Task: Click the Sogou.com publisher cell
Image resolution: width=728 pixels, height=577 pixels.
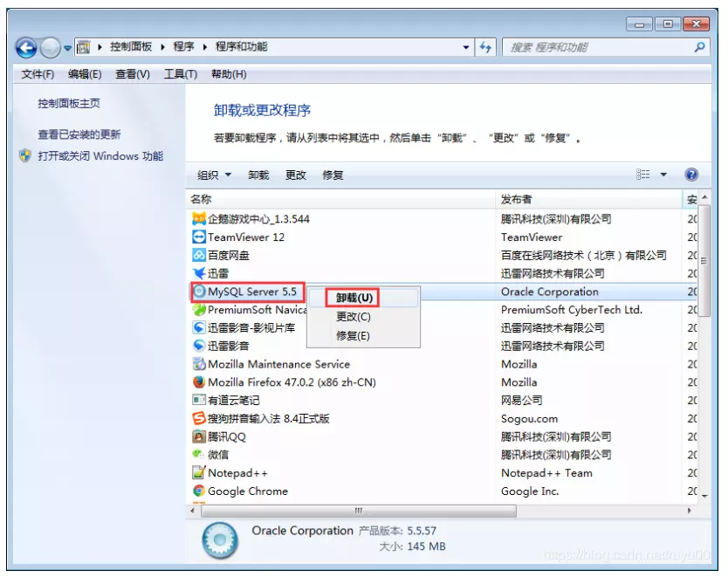Action: click(529, 419)
